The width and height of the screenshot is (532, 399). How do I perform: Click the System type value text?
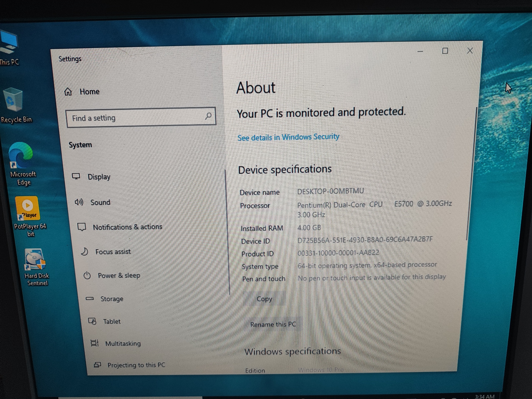tap(367, 265)
